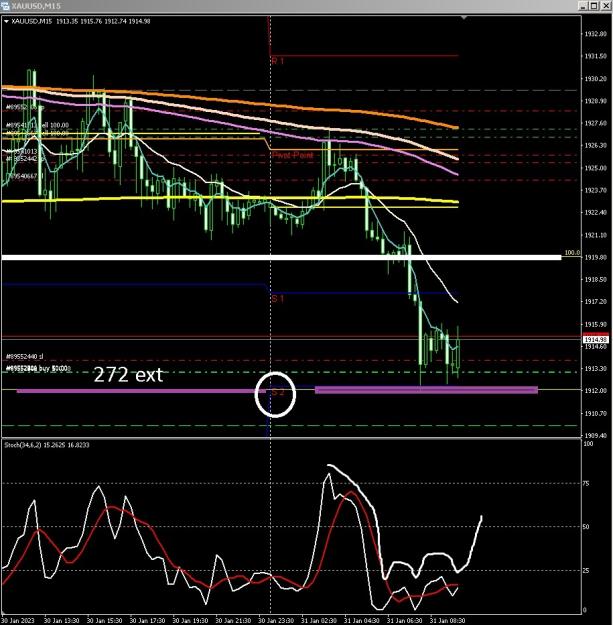Image resolution: width=613 pixels, height=625 pixels.
Task: Select the S 1 support label
Action: pos(277,299)
